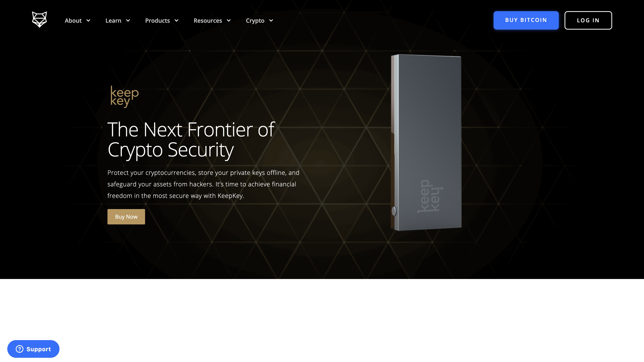Click the question mark icon in Support
The height and width of the screenshot is (362, 644).
point(20,349)
